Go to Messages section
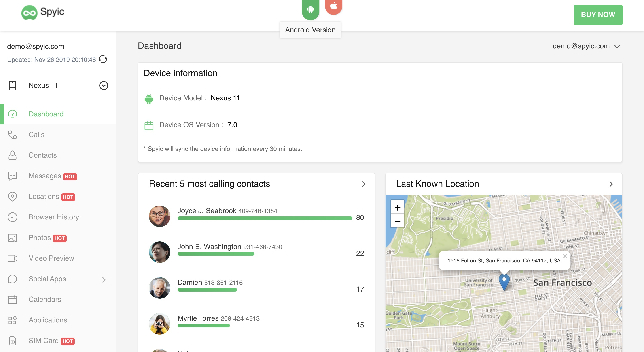Image resolution: width=644 pixels, height=352 pixels. coord(45,176)
